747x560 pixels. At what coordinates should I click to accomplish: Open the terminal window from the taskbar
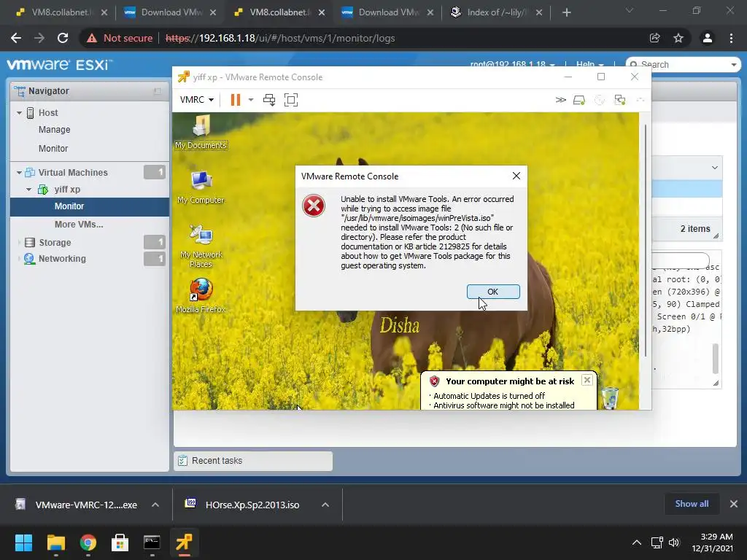click(x=152, y=542)
